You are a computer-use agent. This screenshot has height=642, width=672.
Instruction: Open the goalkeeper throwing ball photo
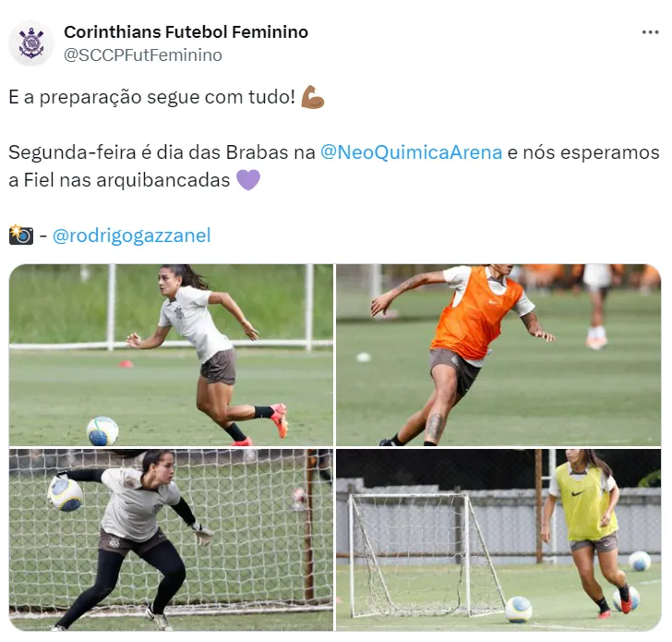(x=171, y=540)
